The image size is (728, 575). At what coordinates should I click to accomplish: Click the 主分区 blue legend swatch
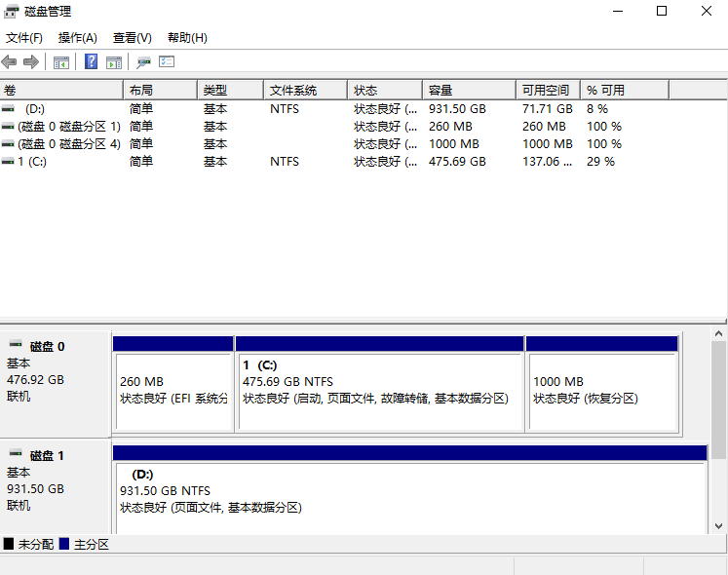(x=64, y=544)
